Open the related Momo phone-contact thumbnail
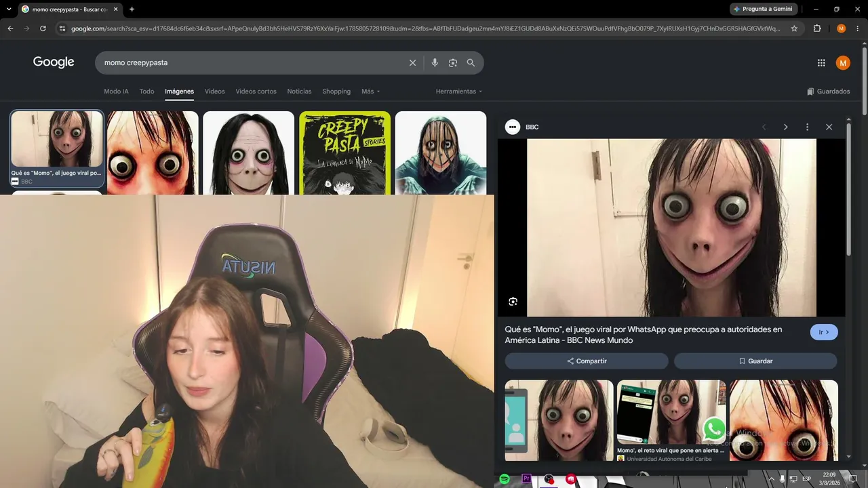This screenshot has width=868, height=488. [559, 420]
